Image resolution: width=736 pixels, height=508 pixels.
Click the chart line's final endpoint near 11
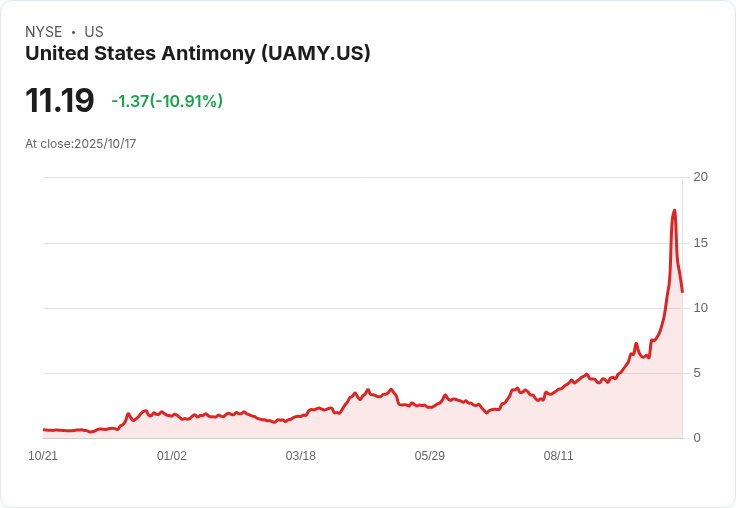[682, 292]
